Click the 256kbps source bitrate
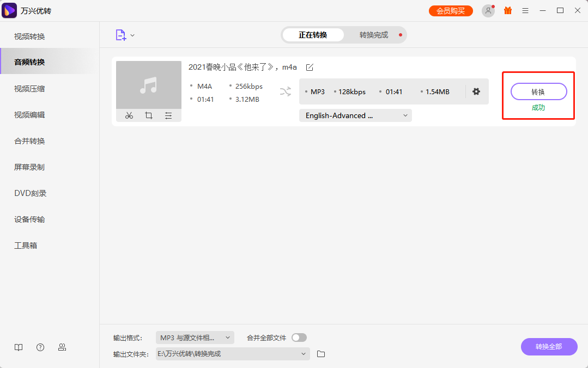The height and width of the screenshot is (368, 588). [x=249, y=86]
